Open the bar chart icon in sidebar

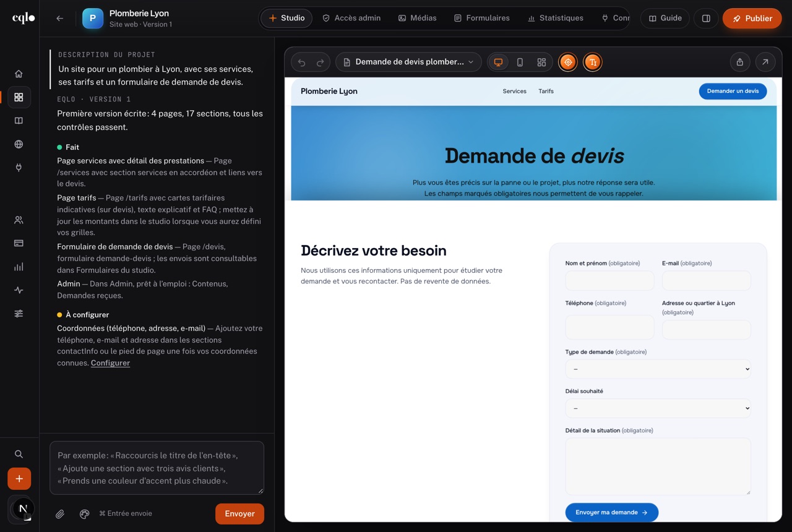[x=19, y=267]
